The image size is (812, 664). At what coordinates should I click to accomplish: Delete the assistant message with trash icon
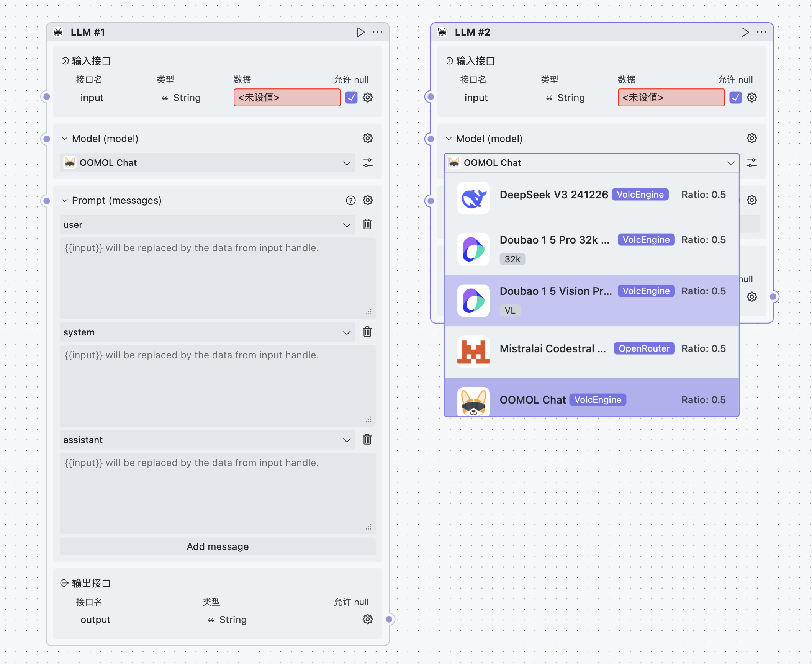pyautogui.click(x=367, y=440)
